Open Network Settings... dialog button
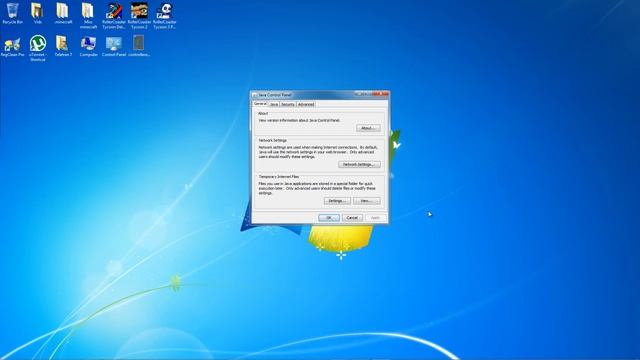The image size is (640, 360). click(x=359, y=164)
